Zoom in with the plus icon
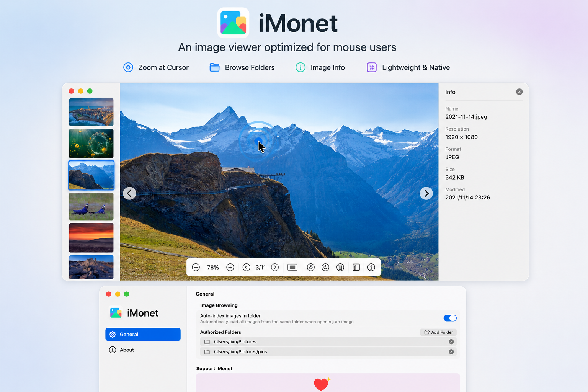 click(230, 267)
